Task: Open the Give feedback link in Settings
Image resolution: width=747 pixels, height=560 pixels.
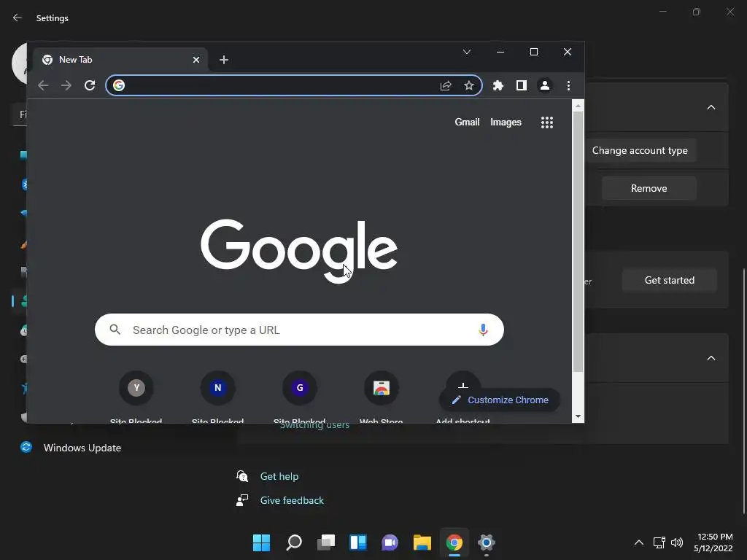Action: 292,500
